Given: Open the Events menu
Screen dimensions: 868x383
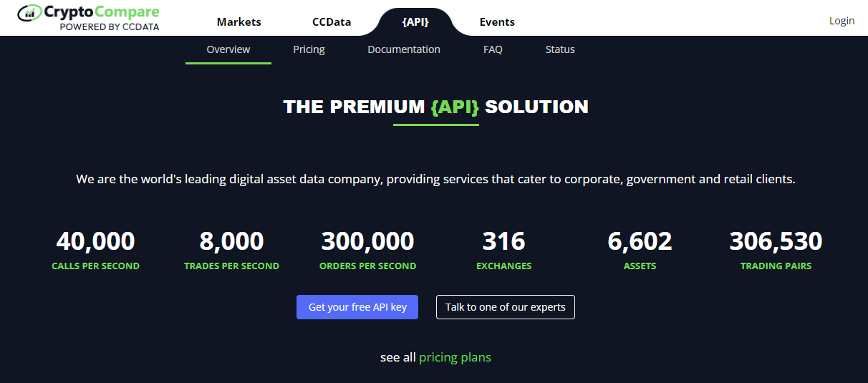Looking at the screenshot, I should [497, 21].
